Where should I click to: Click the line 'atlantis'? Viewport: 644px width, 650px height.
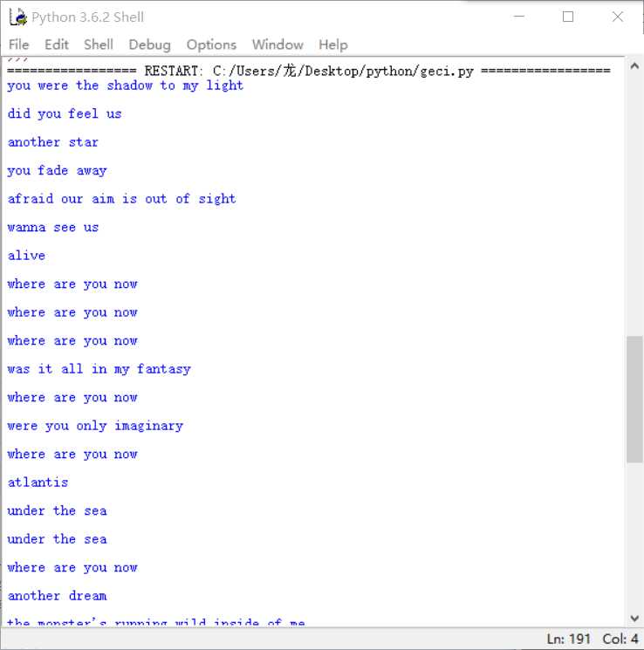tap(38, 482)
